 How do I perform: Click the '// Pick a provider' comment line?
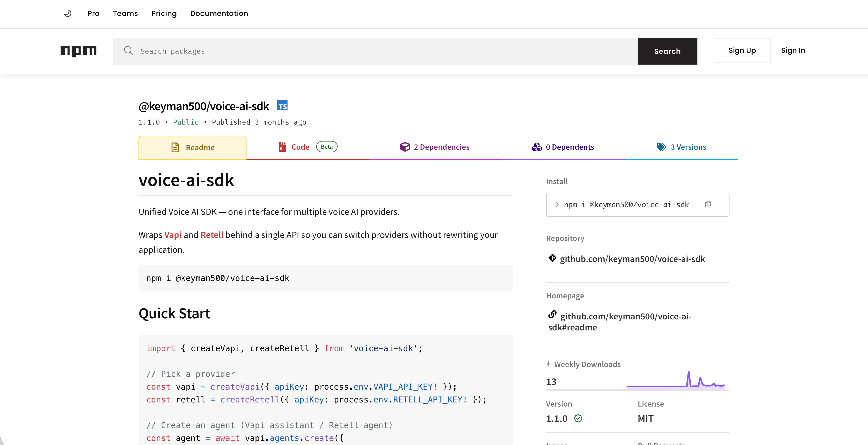click(x=191, y=374)
